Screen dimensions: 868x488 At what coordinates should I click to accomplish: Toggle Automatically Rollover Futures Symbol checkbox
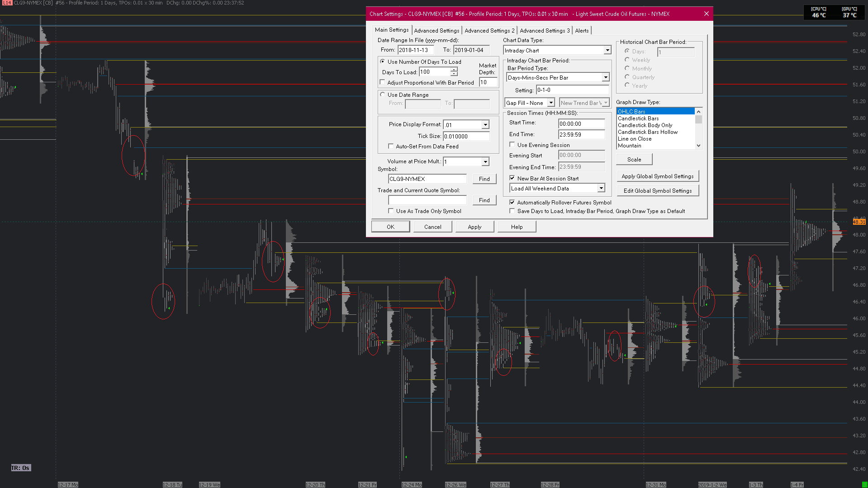(512, 202)
